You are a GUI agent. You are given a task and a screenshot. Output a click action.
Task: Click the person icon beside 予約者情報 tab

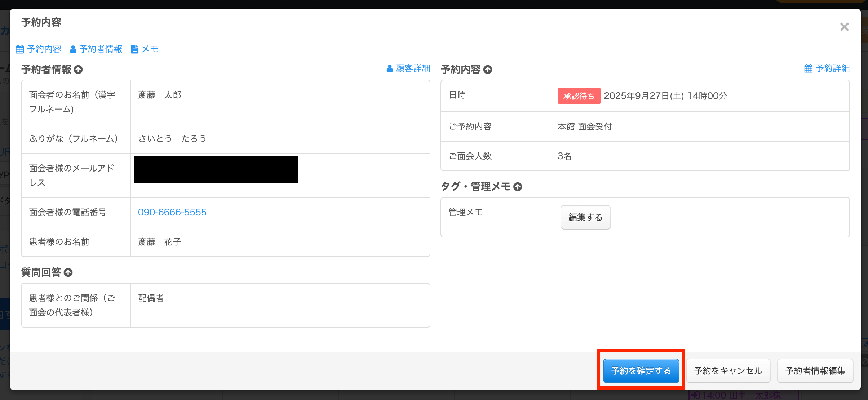pos(73,49)
